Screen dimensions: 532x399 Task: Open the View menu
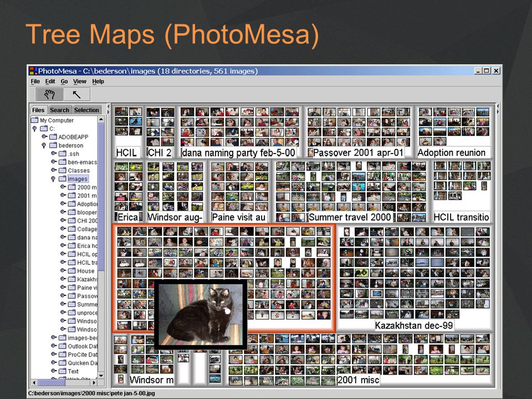point(80,81)
